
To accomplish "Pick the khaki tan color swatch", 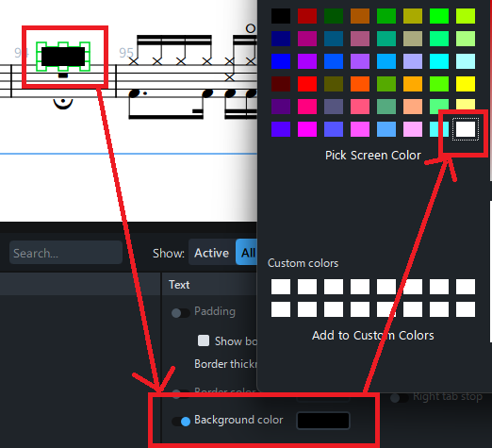I will tap(413, 39).
